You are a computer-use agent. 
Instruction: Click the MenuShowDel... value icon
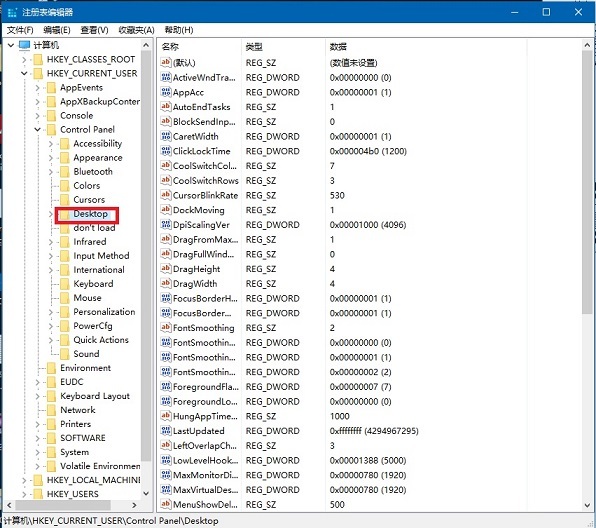[x=166, y=504]
